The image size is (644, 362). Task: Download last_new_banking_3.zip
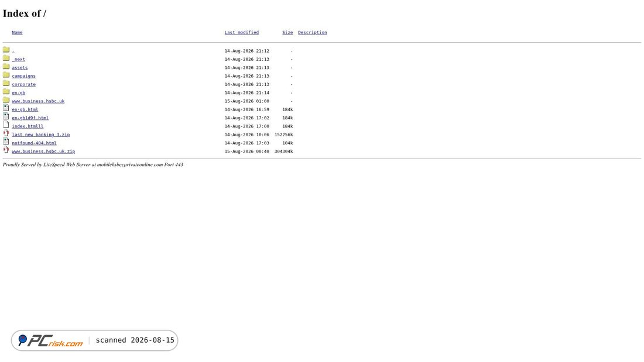click(41, 135)
